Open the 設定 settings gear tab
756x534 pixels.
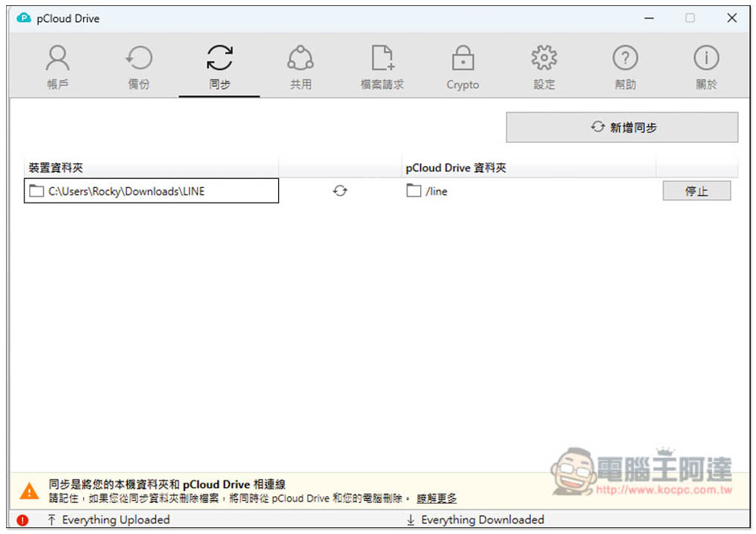544,66
